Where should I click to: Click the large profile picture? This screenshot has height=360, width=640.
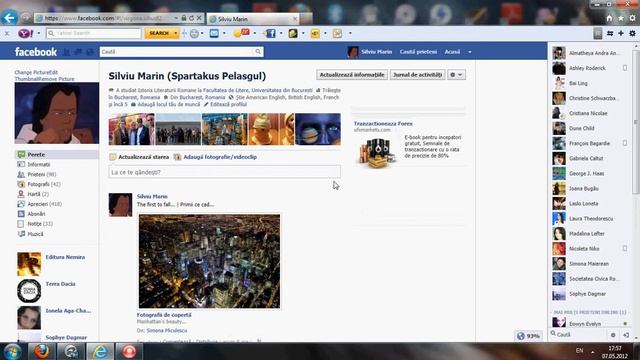pos(57,113)
